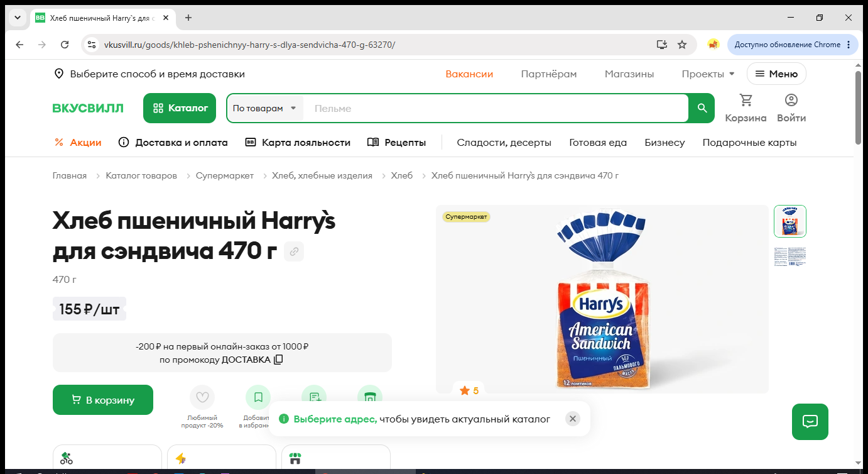This screenshot has height=474, width=868.
Task: Click the browser address bar URL
Action: [x=249, y=45]
